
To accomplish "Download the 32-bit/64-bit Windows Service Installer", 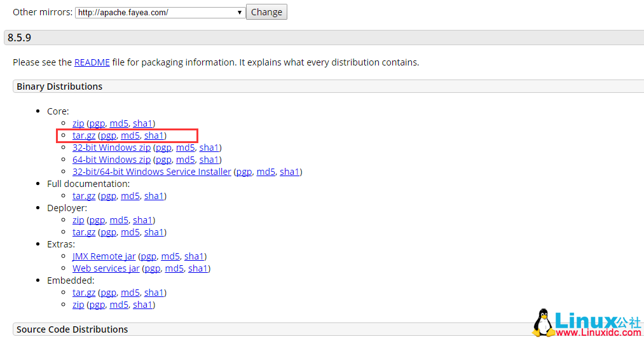I will 151,172.
